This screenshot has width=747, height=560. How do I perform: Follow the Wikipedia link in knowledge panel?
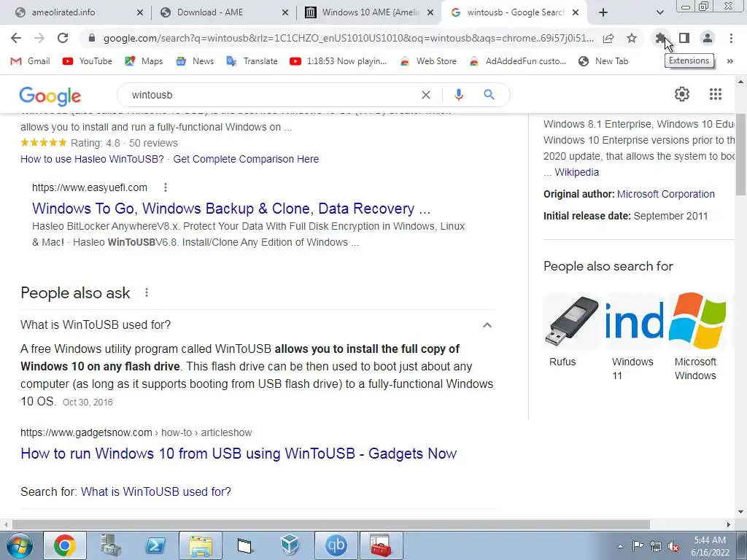coord(576,172)
